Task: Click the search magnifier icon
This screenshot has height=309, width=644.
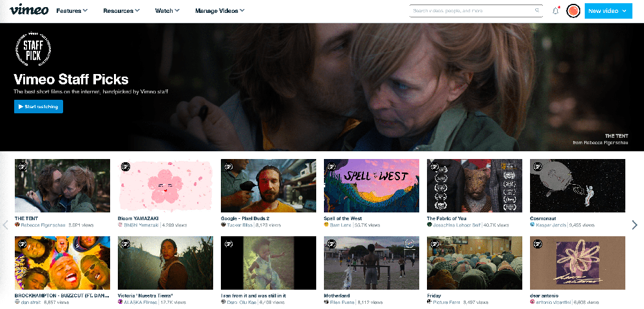Action: [x=537, y=11]
